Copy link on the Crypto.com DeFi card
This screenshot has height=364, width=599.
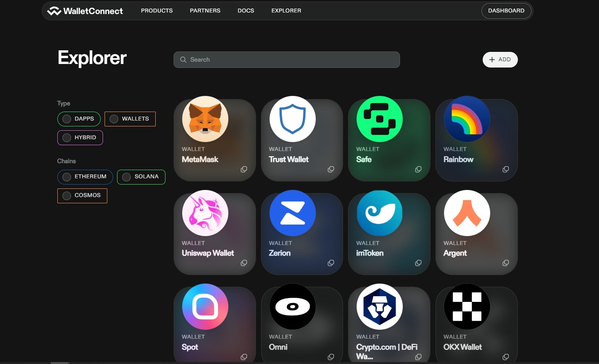(x=418, y=357)
